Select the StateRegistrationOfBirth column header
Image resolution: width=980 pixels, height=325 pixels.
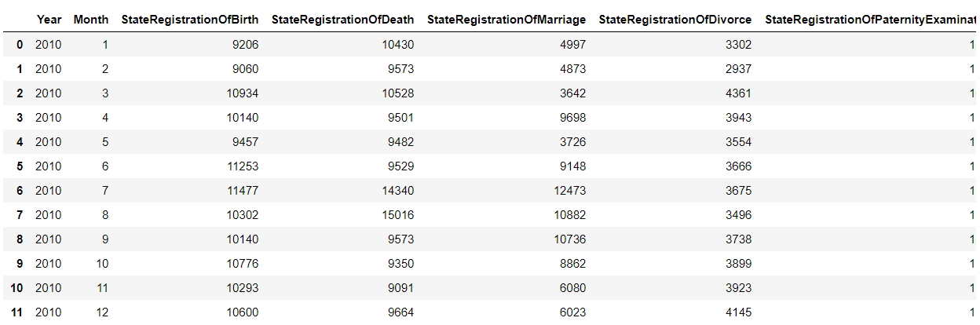point(189,19)
